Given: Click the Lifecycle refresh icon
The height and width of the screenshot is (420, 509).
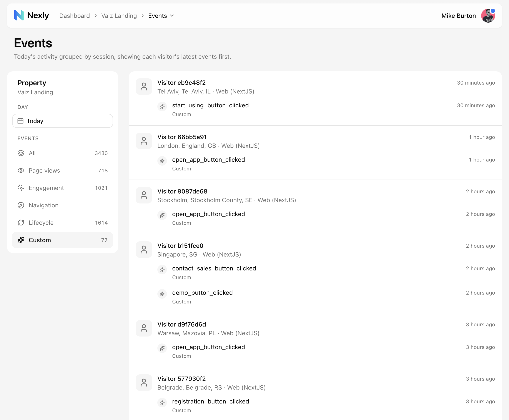Looking at the screenshot, I should (21, 223).
